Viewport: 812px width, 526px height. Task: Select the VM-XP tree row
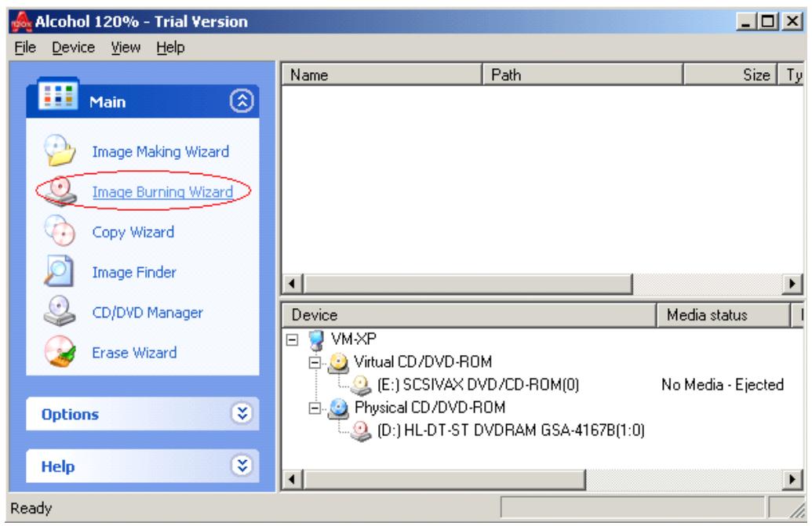click(354, 339)
